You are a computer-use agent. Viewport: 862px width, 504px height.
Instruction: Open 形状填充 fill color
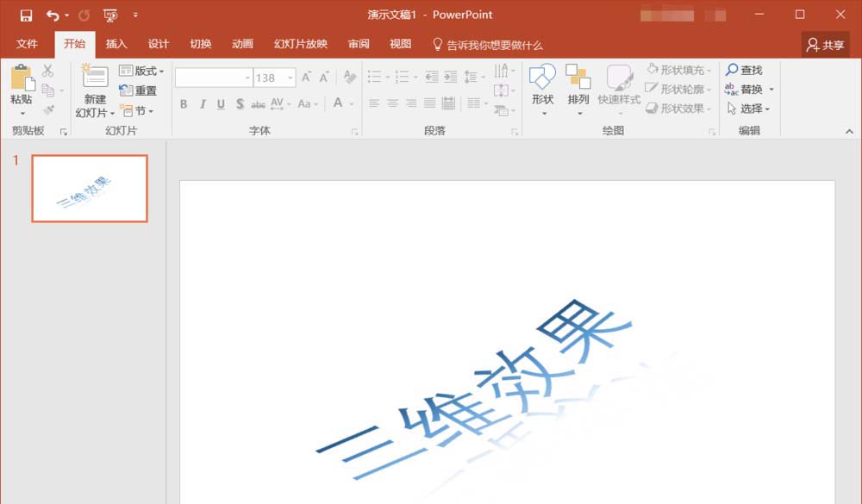click(x=678, y=70)
